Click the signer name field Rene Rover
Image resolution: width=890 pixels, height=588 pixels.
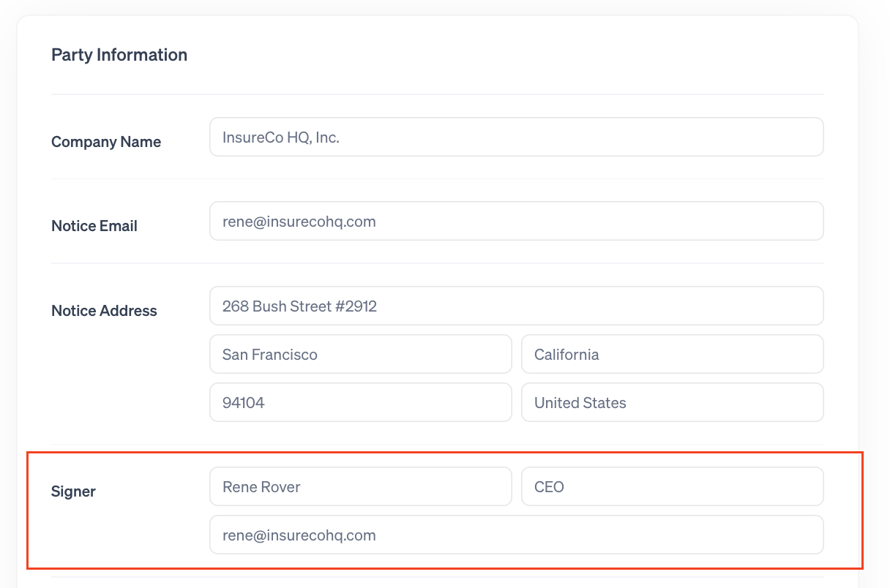[x=361, y=486]
